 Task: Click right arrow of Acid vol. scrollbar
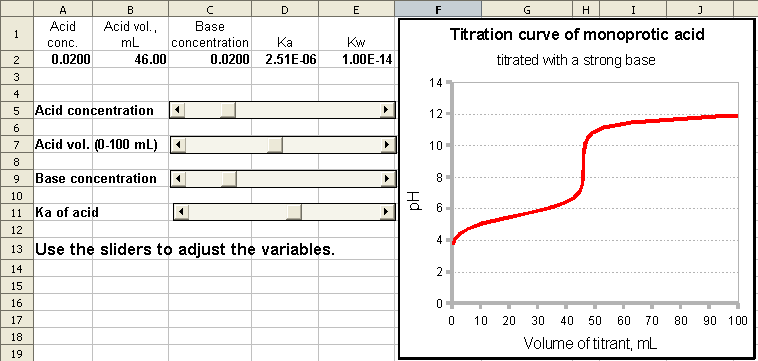tap(386, 144)
